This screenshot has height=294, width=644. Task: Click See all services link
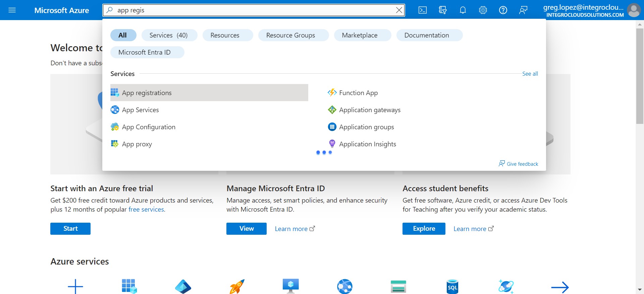[530, 74]
